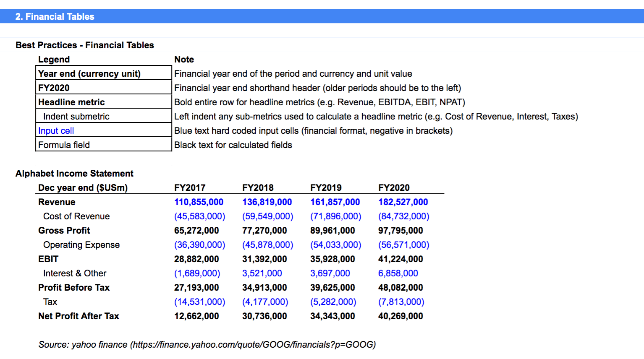Viewport: 644px width, 359px height.
Task: Select operating expense (56,571,000)
Action: [x=403, y=245]
